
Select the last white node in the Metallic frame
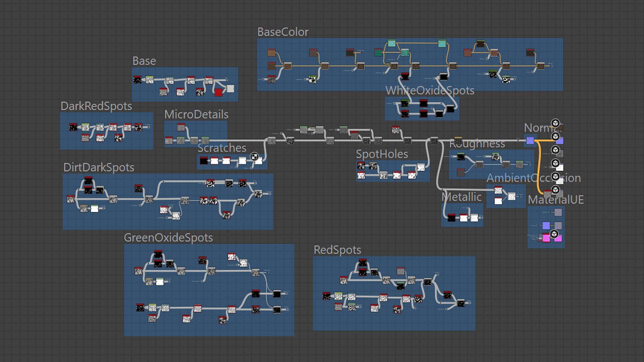point(474,218)
